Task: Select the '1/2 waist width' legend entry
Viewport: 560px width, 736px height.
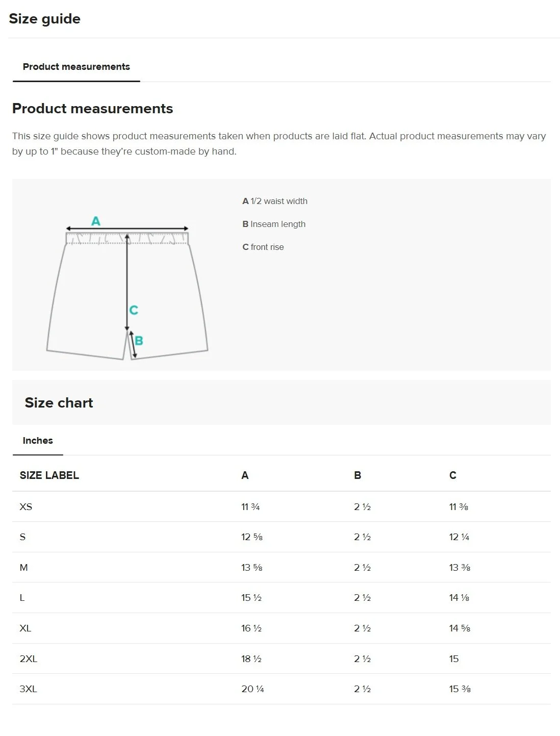Action: 275,201
